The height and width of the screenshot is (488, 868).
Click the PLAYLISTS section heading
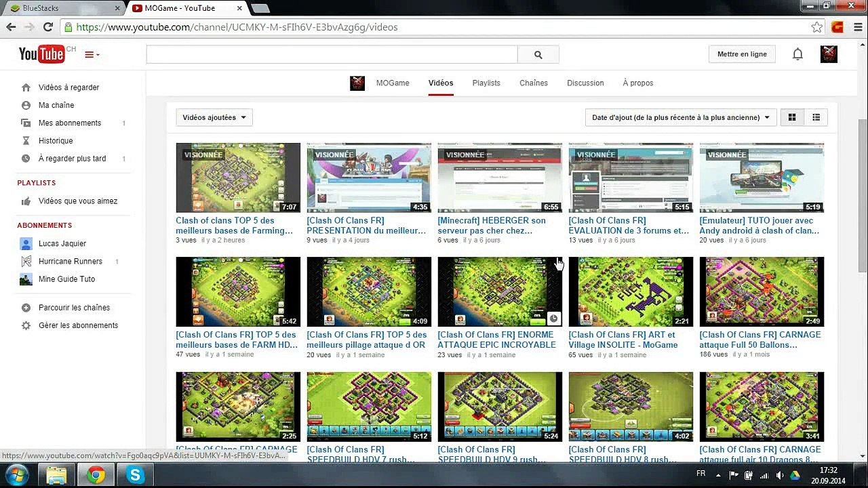click(x=37, y=183)
